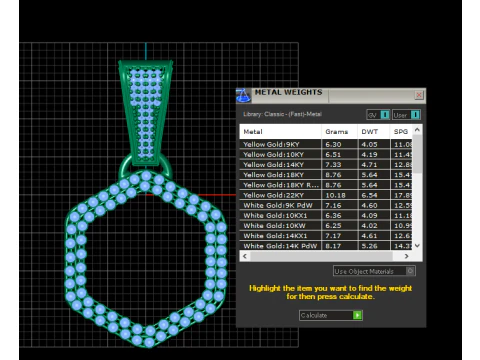Sort by the Grams column header
480x360 pixels.
(x=339, y=132)
